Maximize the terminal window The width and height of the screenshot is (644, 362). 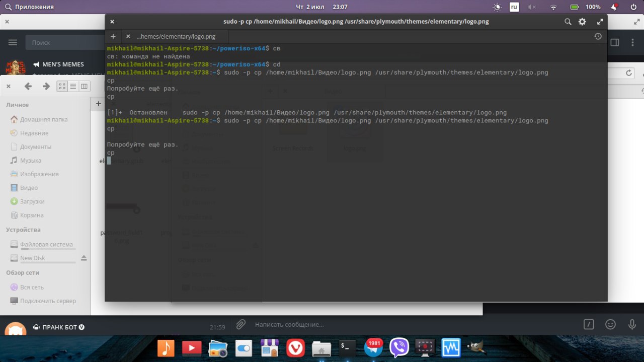point(600,22)
